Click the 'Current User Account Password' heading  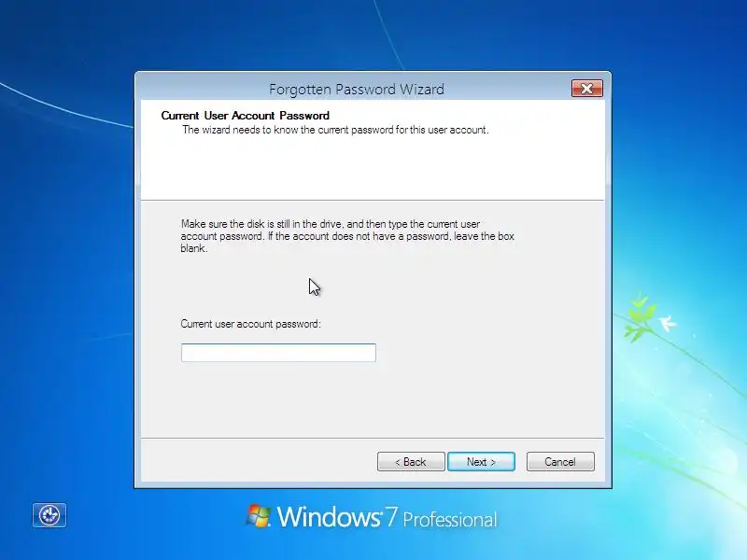point(246,116)
